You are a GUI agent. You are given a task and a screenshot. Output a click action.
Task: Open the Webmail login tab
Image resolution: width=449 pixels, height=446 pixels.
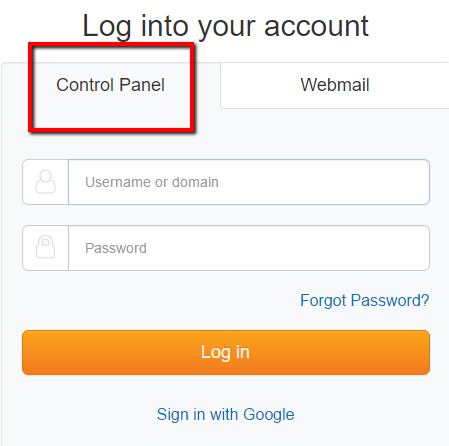(x=335, y=85)
